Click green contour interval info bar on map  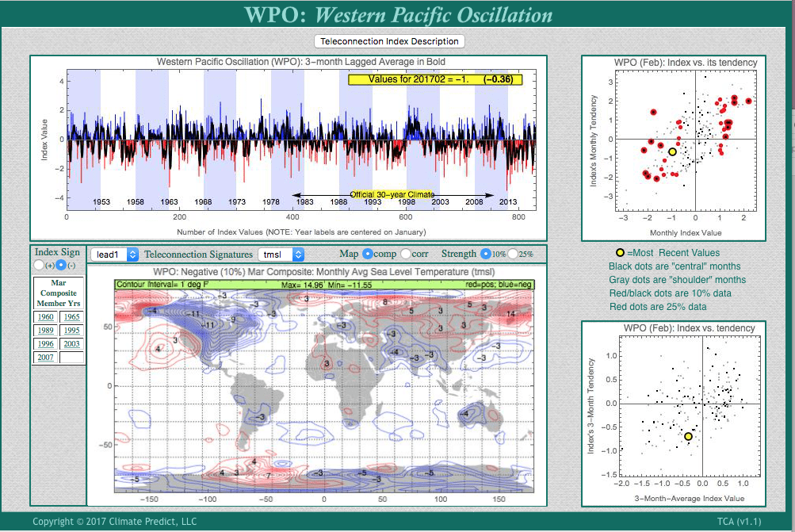click(x=324, y=285)
